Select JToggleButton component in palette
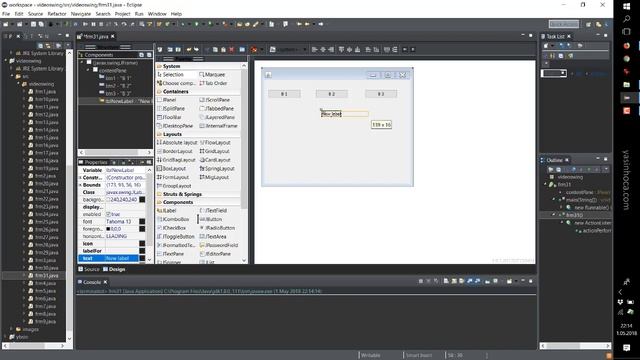The height and width of the screenshot is (360, 640). (x=176, y=237)
